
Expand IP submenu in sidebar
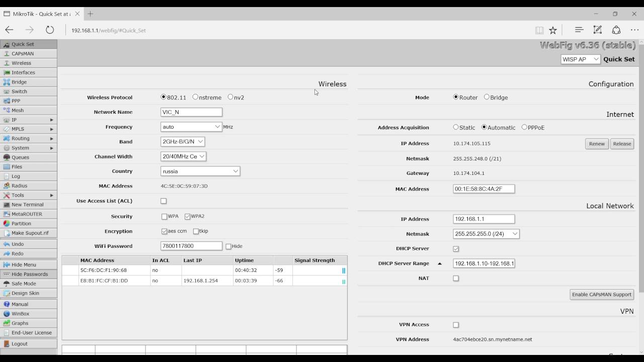51,120
